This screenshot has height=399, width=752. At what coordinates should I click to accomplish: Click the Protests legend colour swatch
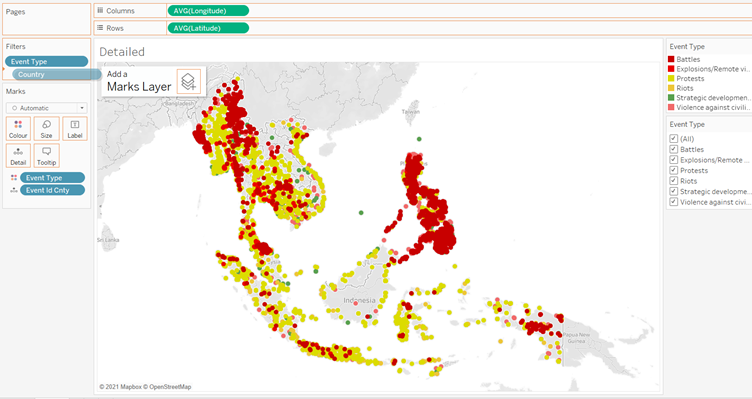point(671,78)
